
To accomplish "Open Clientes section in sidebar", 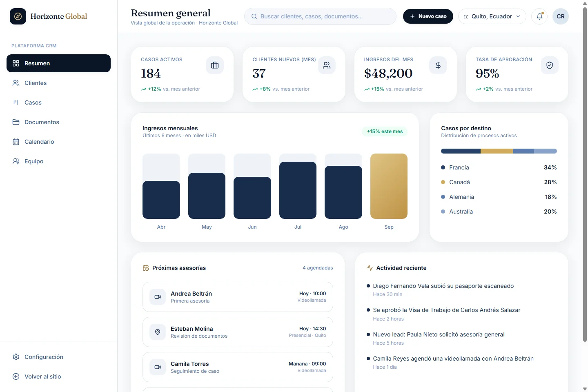I will 58,83.
